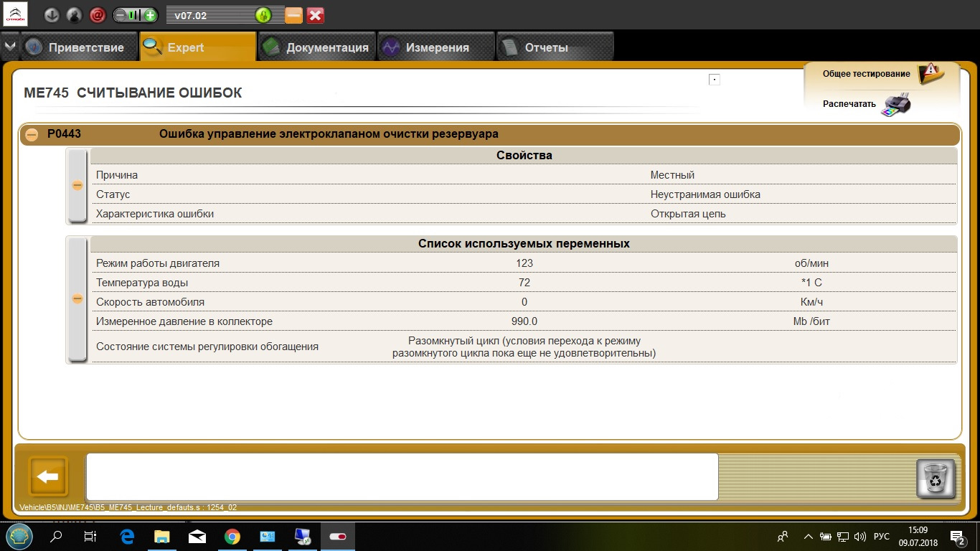980x551 pixels.
Task: Click the fault description Ошибка управление электроклапаном
Action: point(329,133)
